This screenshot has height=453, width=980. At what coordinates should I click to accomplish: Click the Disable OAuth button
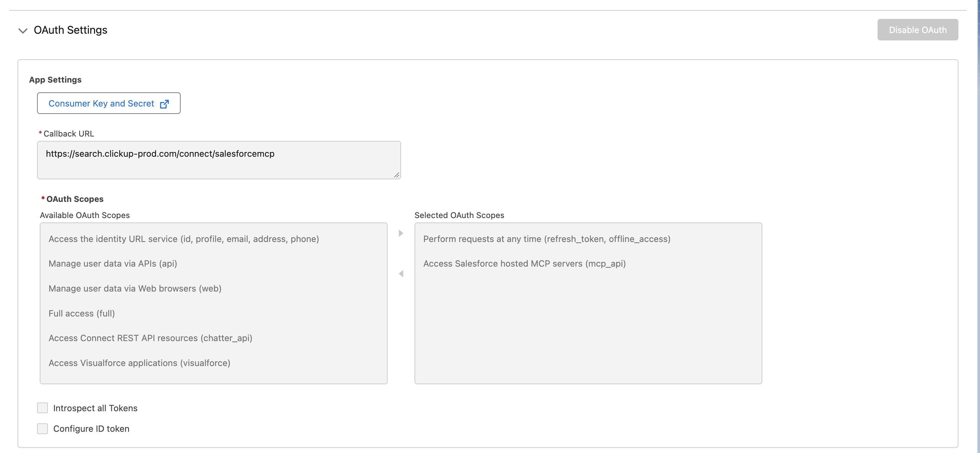(x=917, y=30)
